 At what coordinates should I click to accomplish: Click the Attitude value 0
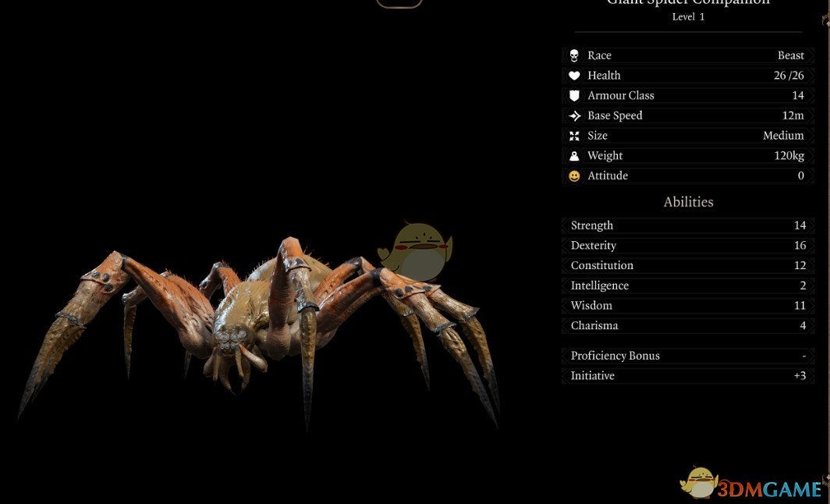(x=801, y=176)
